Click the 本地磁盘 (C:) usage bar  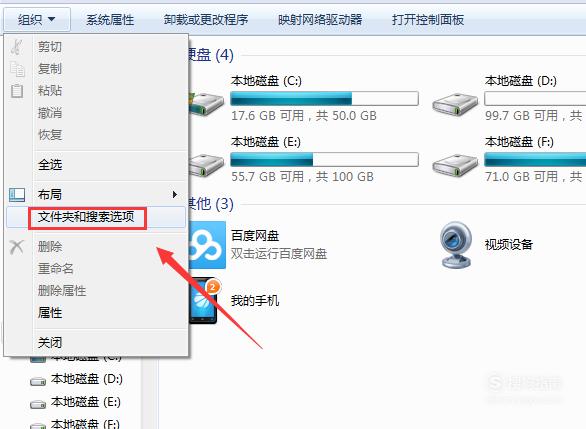click(324, 99)
